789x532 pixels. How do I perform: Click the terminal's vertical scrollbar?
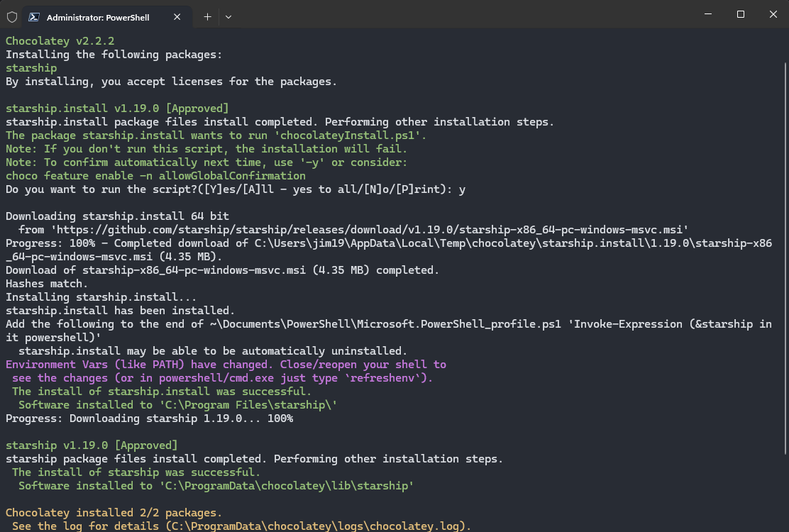click(x=785, y=258)
